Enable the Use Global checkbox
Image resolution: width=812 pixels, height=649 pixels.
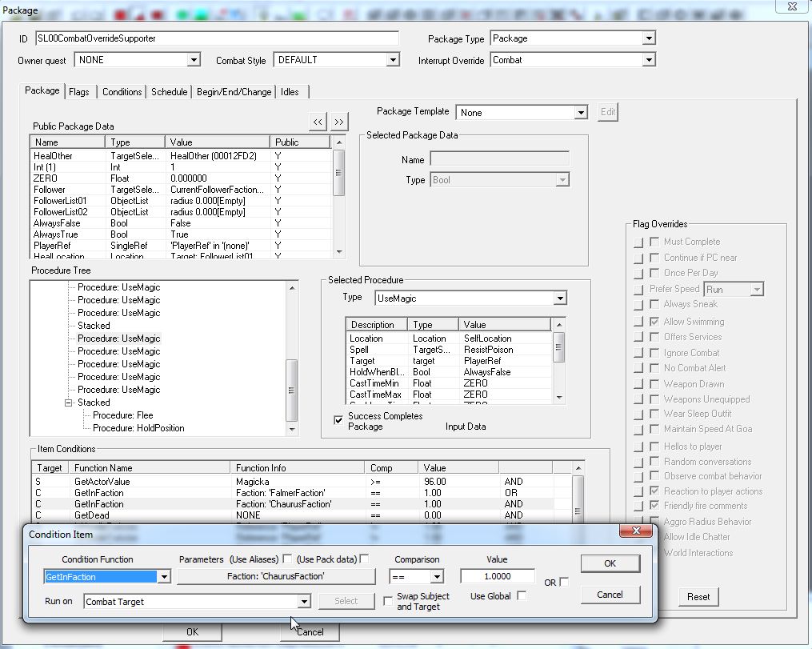click(x=522, y=595)
